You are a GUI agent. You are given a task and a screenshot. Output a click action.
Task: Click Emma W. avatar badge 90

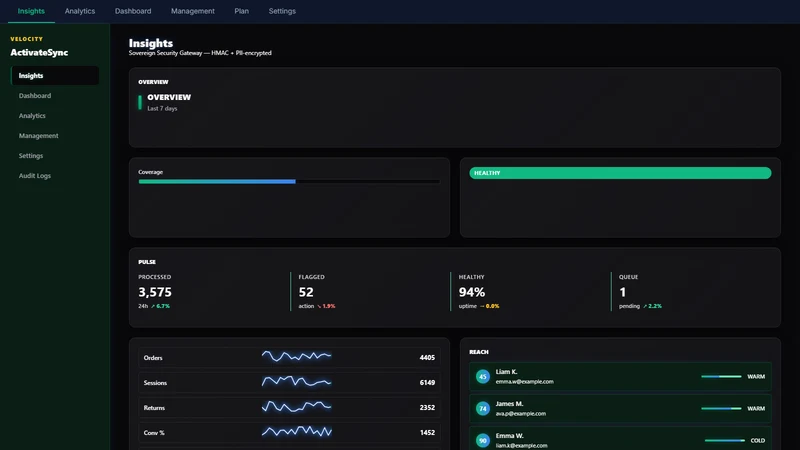click(483, 440)
